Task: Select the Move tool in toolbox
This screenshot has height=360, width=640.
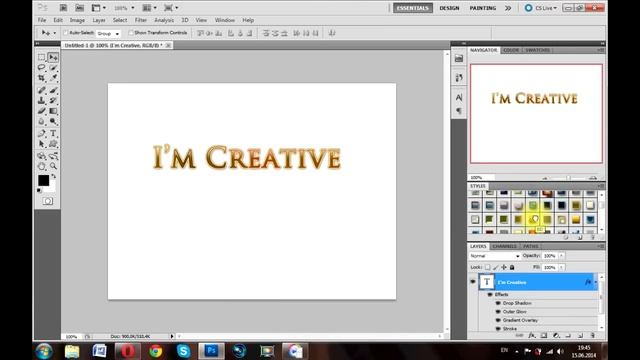Action: tap(53, 58)
